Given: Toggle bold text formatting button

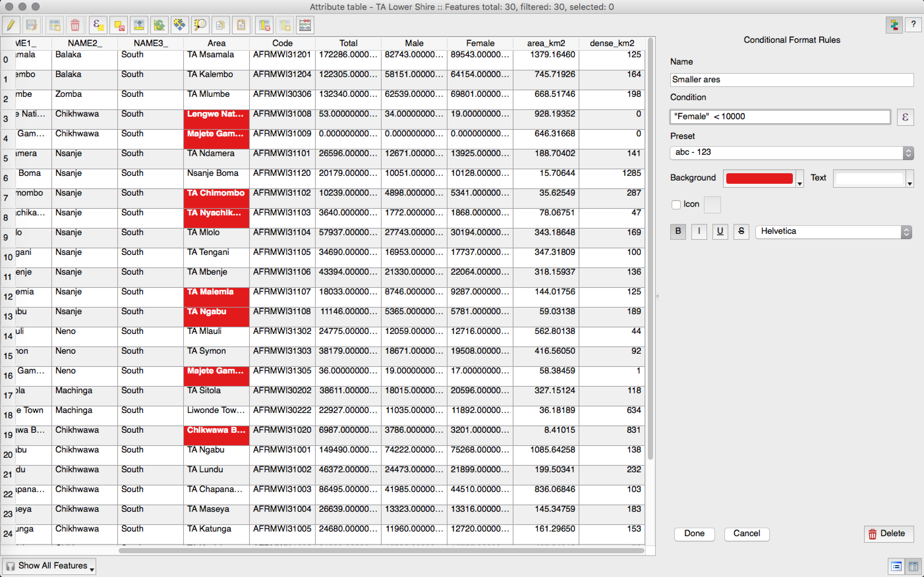Looking at the screenshot, I should pyautogui.click(x=678, y=231).
